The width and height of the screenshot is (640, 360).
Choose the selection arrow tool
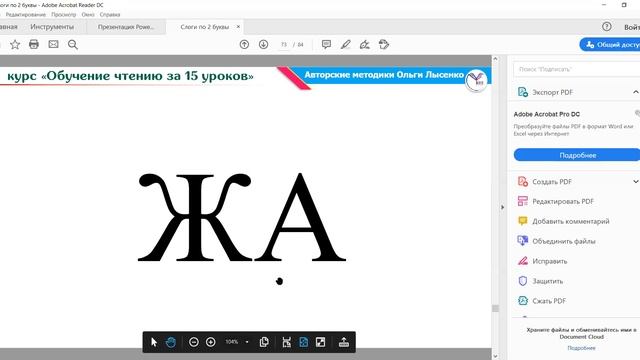[154, 342]
